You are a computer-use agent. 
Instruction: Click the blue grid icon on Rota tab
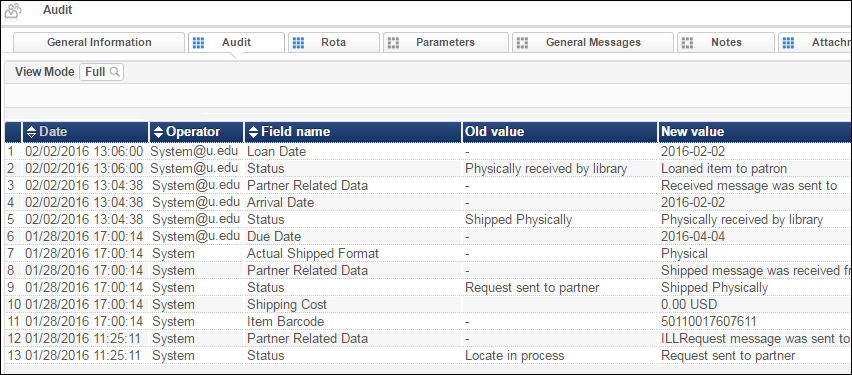[x=298, y=42]
